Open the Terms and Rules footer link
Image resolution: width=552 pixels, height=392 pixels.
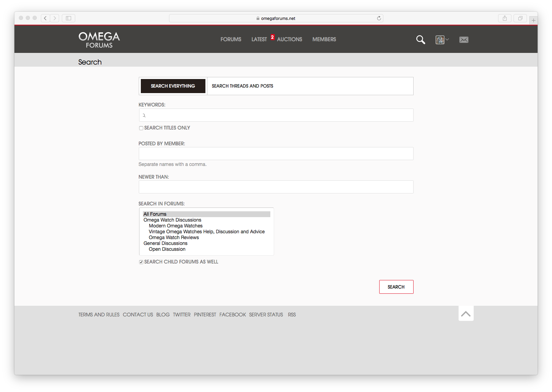[99, 315]
